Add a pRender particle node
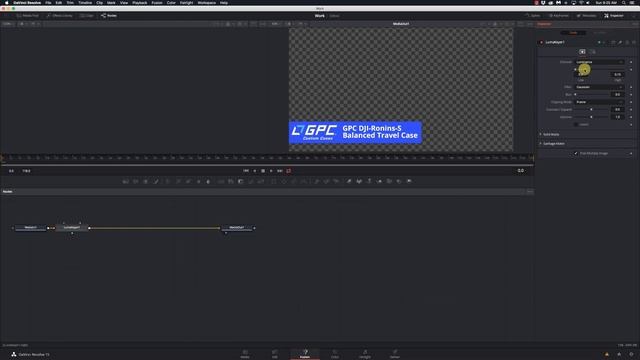This screenshot has width=640, height=360. coord(336,181)
